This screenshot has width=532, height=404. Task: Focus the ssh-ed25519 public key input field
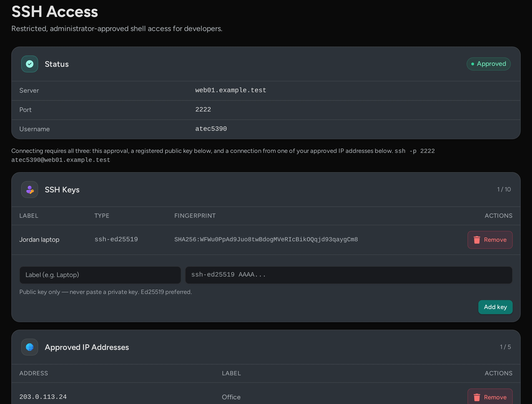pyautogui.click(x=349, y=275)
